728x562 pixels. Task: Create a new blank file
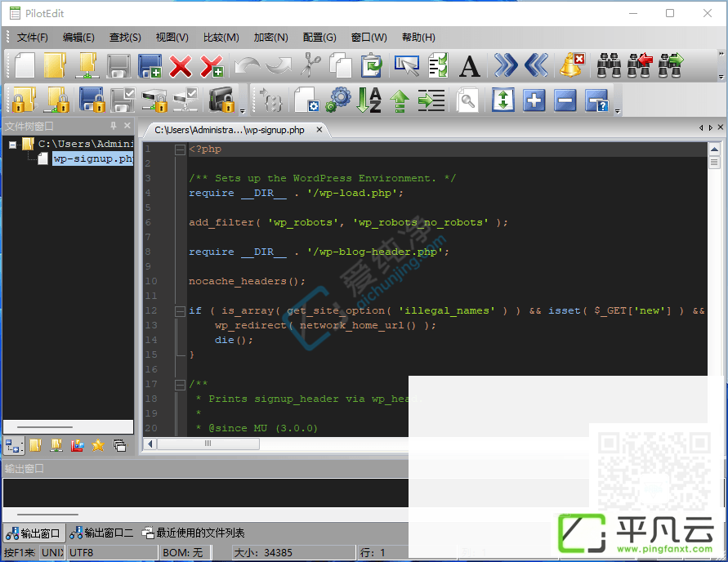pos(25,65)
